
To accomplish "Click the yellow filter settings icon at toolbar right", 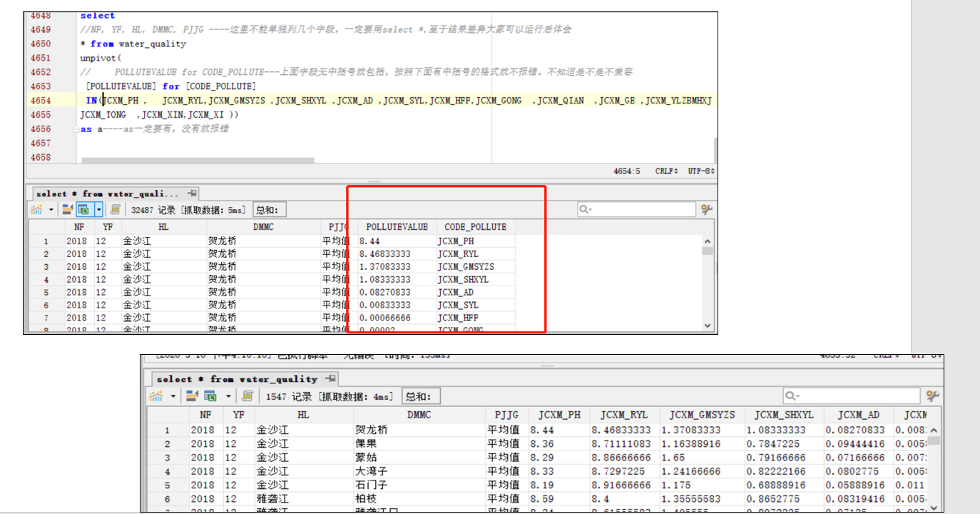I will [x=705, y=208].
